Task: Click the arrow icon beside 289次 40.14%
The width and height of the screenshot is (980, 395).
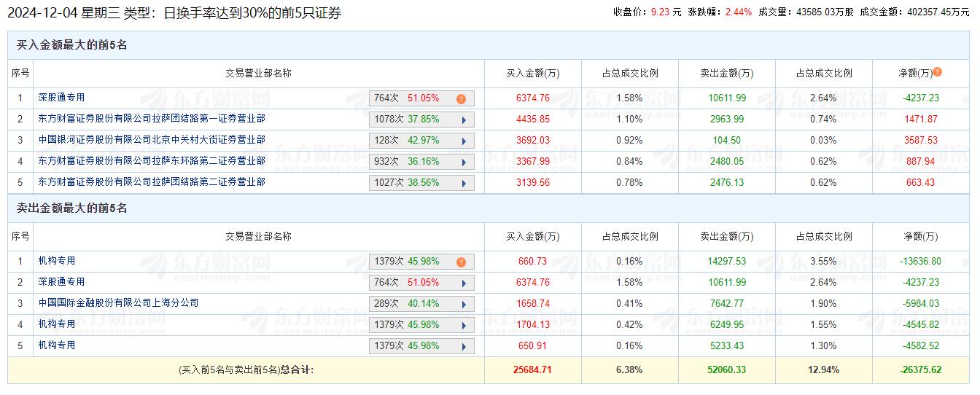Action: [x=464, y=305]
